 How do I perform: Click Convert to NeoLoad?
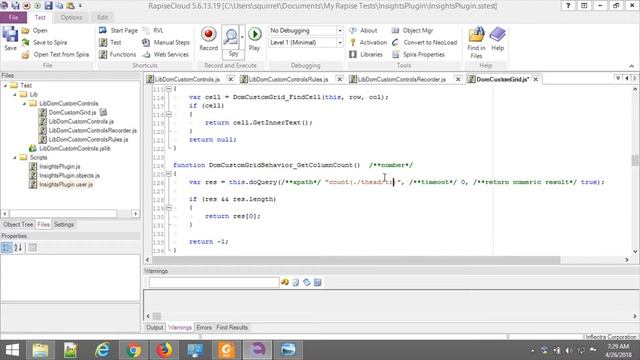click(424, 42)
